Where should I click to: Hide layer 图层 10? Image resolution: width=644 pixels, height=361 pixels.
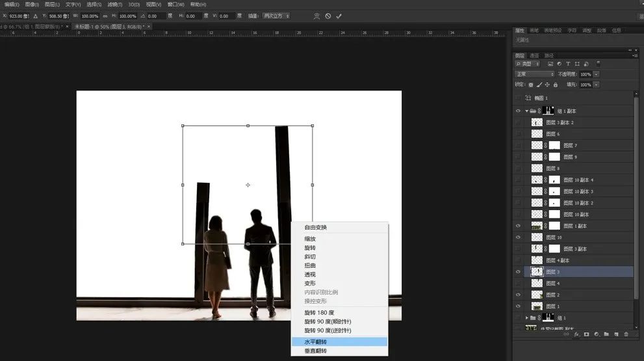(518, 237)
